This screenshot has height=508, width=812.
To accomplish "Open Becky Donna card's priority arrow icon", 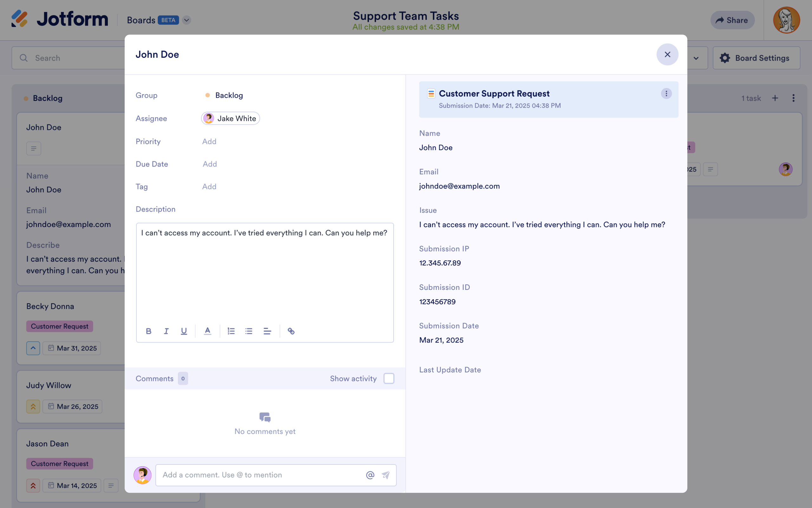I will click(33, 348).
